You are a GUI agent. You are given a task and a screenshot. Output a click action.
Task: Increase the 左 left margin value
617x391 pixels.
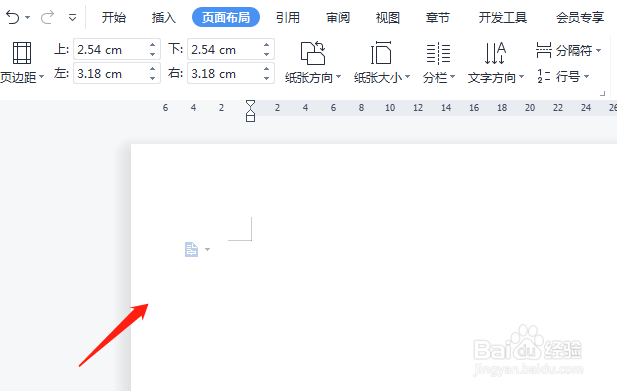[153, 69]
